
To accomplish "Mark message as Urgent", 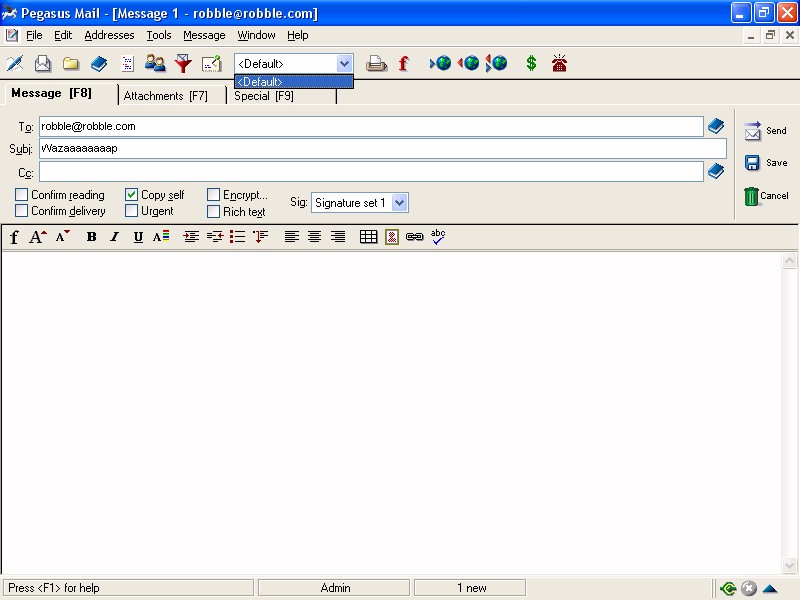I will tap(132, 211).
